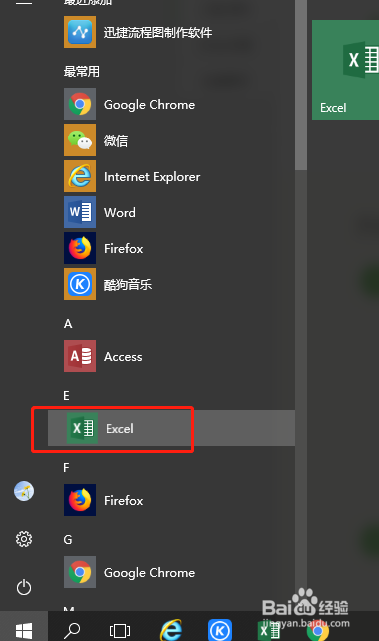Open Settings gear in Start sidebar
The image size is (379, 641).
(24, 539)
